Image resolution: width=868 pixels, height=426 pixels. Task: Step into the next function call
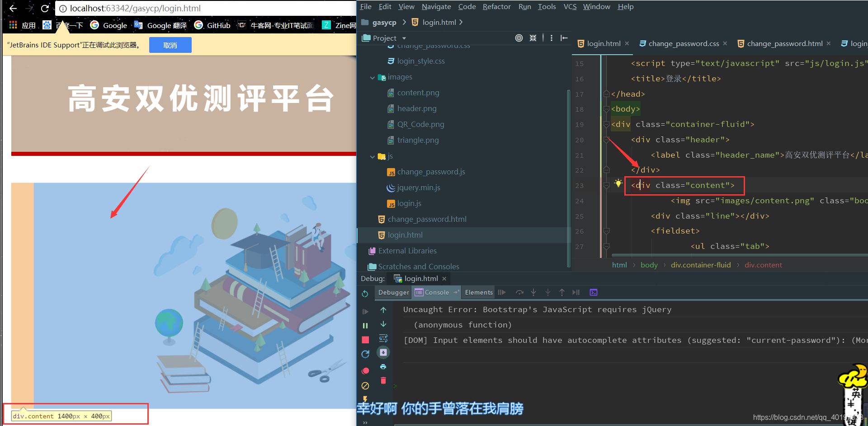click(533, 293)
